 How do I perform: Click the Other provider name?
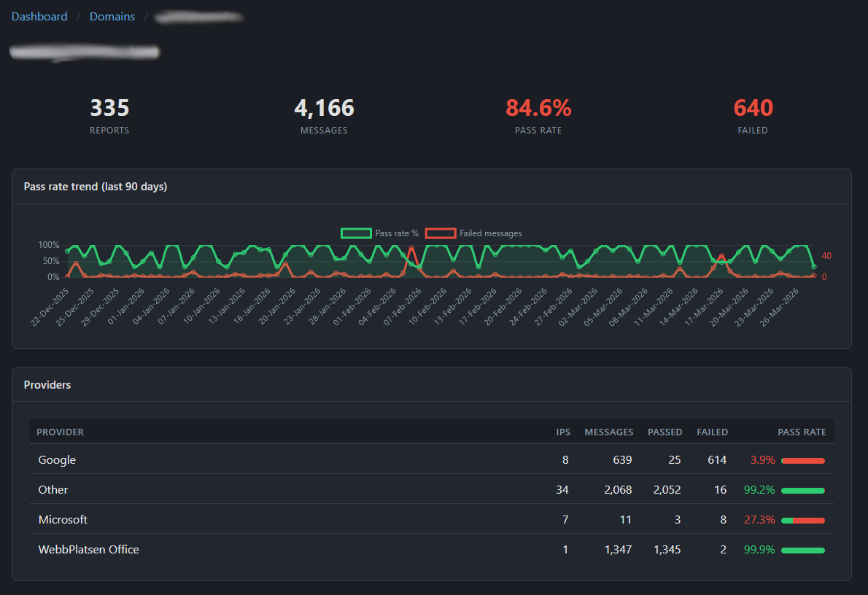(53, 490)
